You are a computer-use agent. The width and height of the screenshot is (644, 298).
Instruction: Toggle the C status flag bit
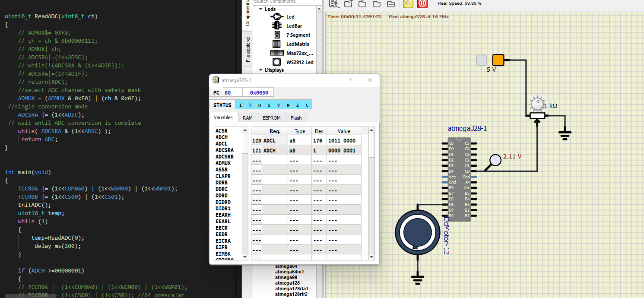307,105
